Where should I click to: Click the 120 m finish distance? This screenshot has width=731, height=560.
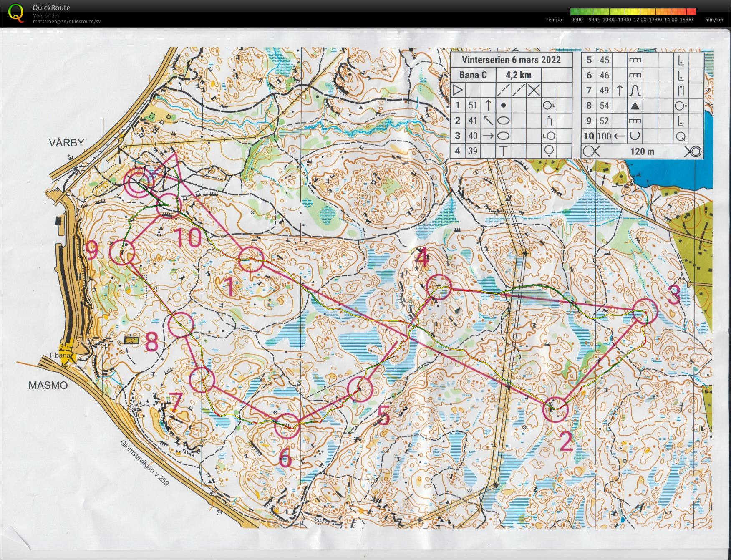point(642,151)
